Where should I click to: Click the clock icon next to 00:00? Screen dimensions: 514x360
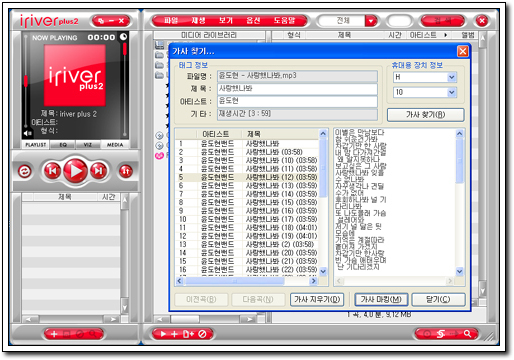click(123, 36)
